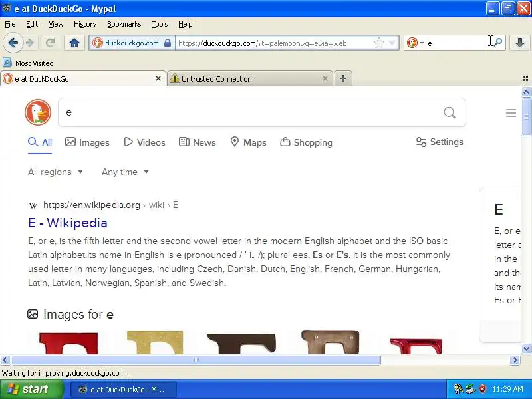Click the duckduckgo.com site identity label
532x399 pixels.
132,43
